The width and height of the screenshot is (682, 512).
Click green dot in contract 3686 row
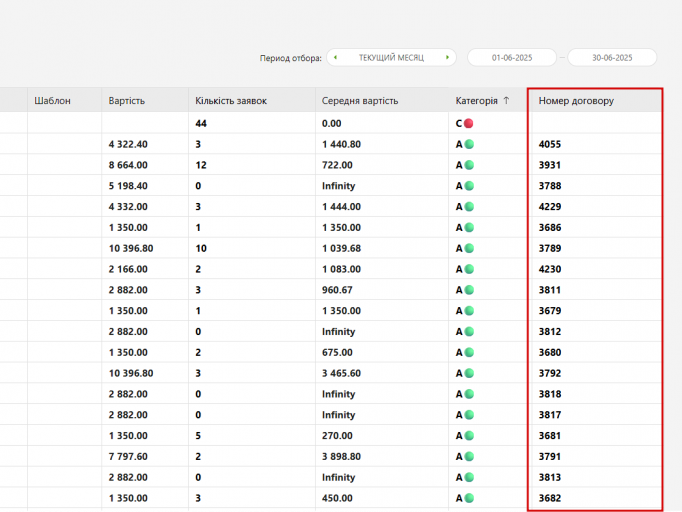pyautogui.click(x=469, y=228)
